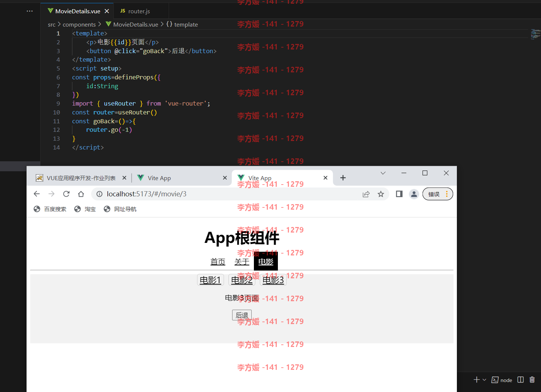Open the browser home page
This screenshot has height=392, width=541.
81,194
